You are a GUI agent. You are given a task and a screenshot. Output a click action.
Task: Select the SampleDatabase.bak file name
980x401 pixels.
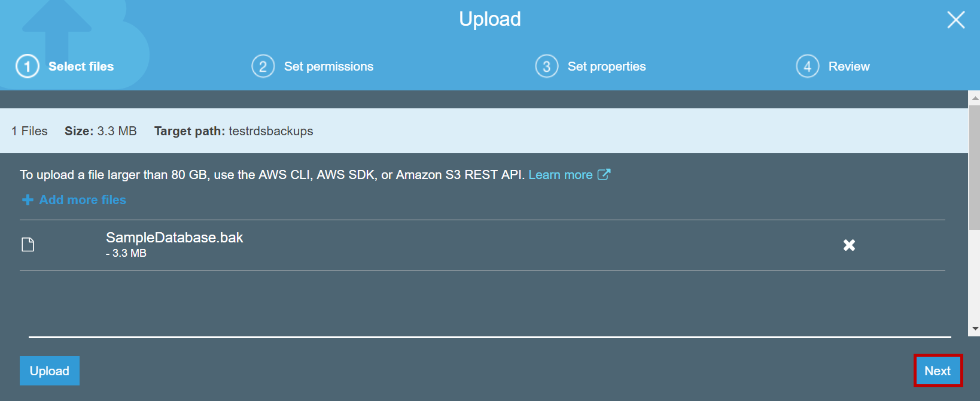174,238
